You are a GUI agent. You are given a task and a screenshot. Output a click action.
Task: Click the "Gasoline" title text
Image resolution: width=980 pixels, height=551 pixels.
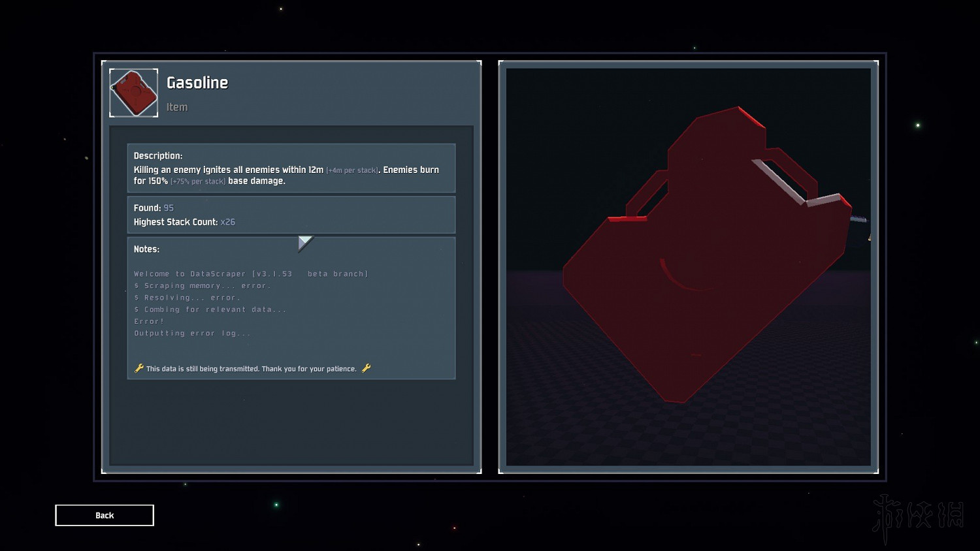(x=197, y=83)
